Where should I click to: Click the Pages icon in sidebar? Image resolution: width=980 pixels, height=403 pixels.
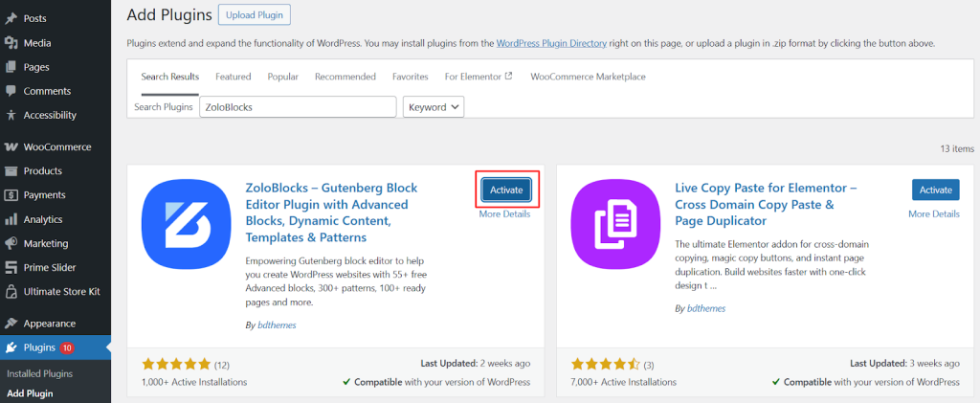tap(11, 67)
